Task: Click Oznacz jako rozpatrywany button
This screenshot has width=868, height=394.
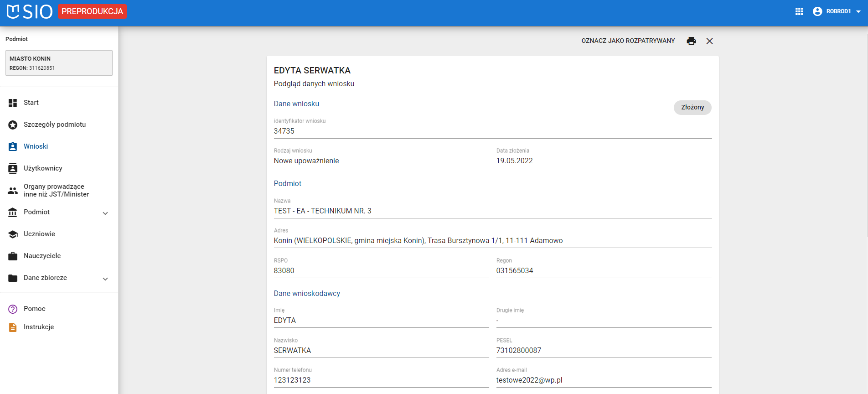Action: (x=628, y=41)
